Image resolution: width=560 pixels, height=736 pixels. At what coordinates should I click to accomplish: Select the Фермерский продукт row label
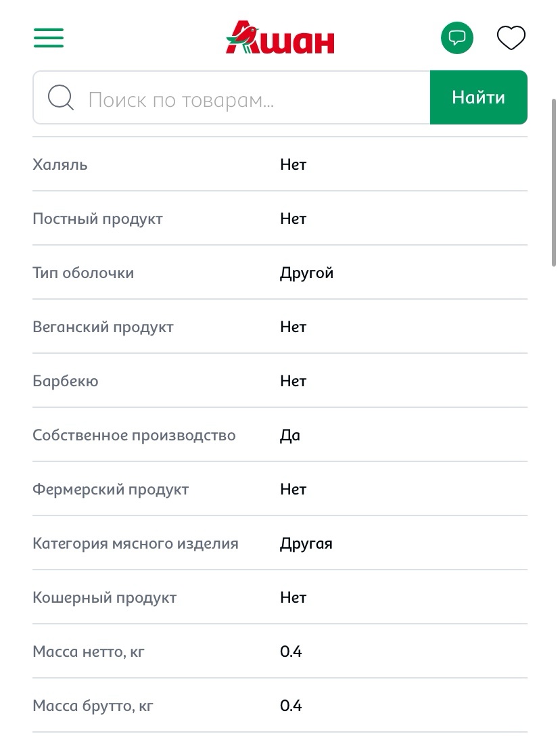pos(111,490)
